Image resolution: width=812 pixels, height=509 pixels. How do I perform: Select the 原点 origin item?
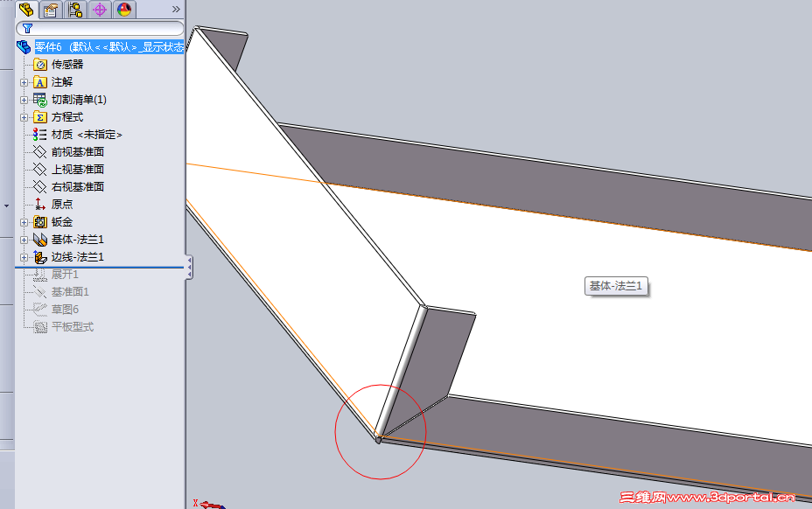(62, 204)
